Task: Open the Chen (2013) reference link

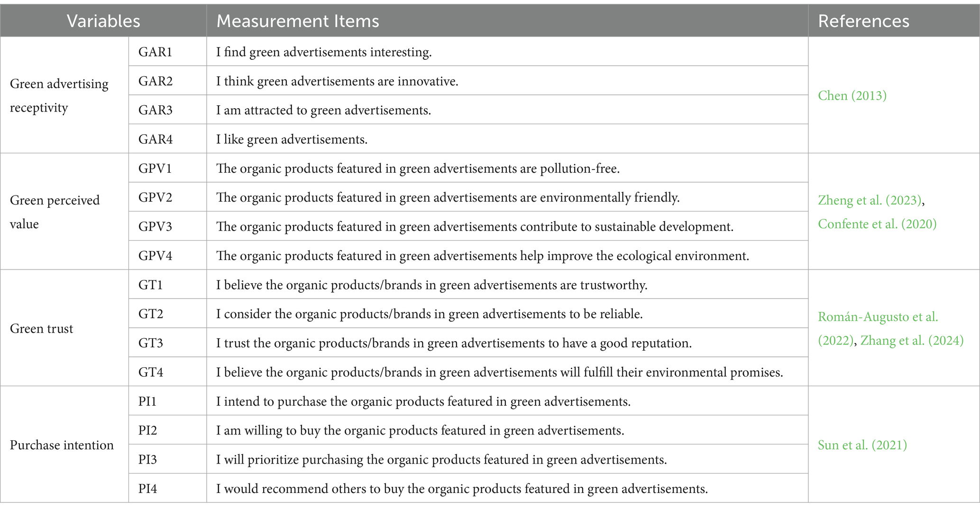Action: coord(852,95)
